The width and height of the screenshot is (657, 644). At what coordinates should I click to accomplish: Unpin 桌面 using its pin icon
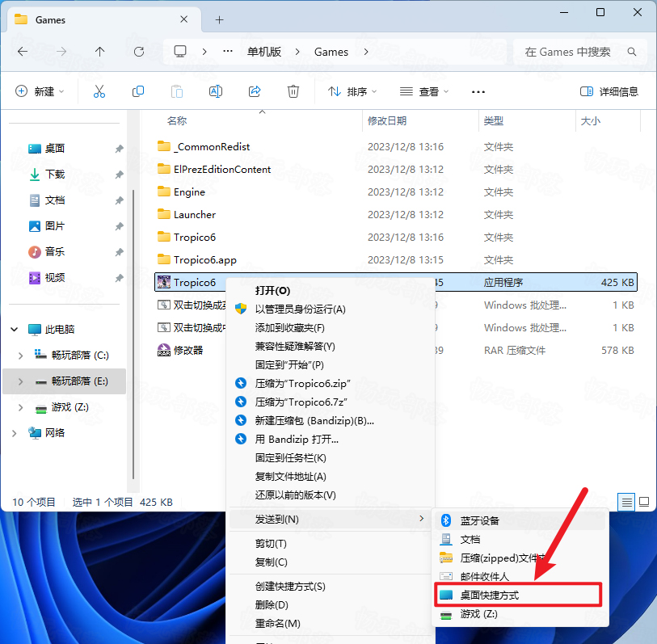[x=119, y=149]
